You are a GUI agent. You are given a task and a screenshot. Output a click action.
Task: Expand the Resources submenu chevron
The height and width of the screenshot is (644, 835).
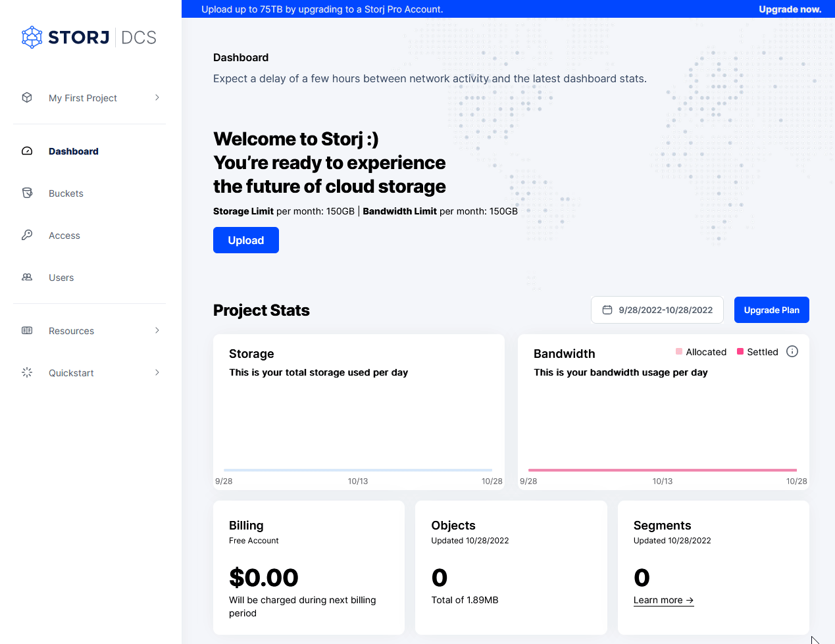point(157,330)
